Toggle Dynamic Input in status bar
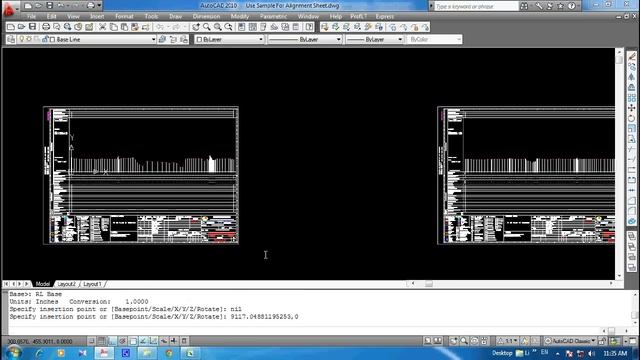The height and width of the screenshot is (360, 640). (x=164, y=341)
